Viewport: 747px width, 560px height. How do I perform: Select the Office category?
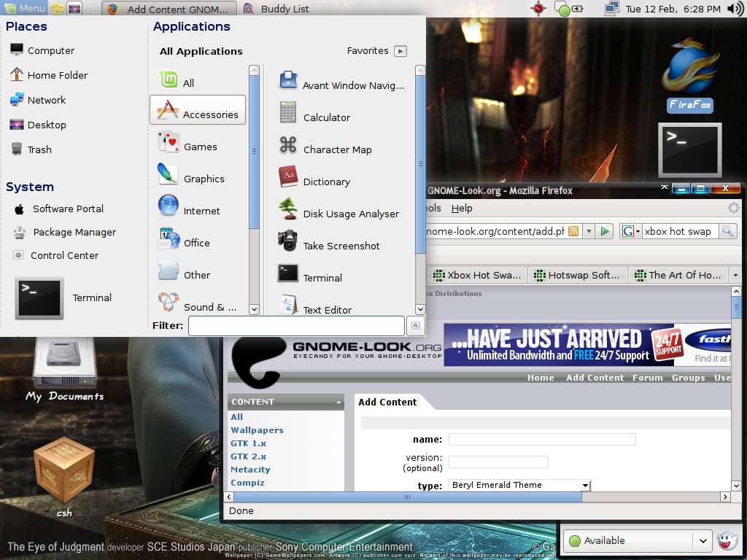click(x=184, y=239)
